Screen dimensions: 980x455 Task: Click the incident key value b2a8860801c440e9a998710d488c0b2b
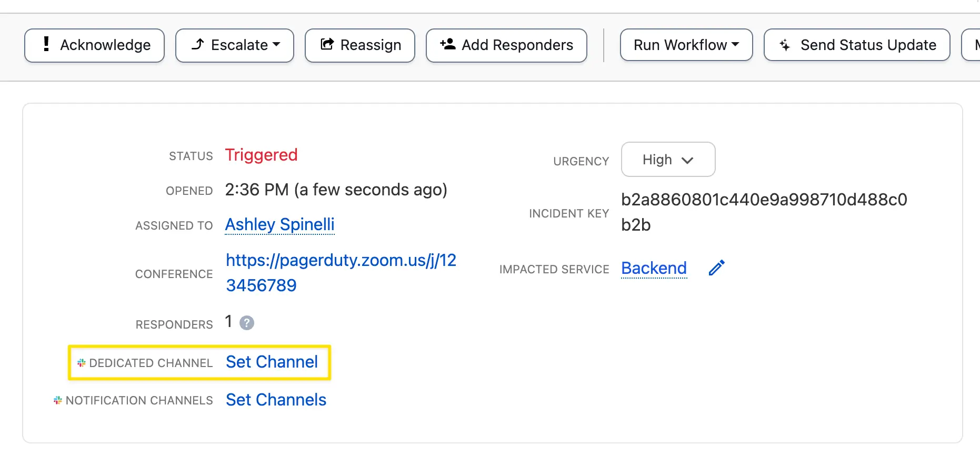(x=764, y=212)
